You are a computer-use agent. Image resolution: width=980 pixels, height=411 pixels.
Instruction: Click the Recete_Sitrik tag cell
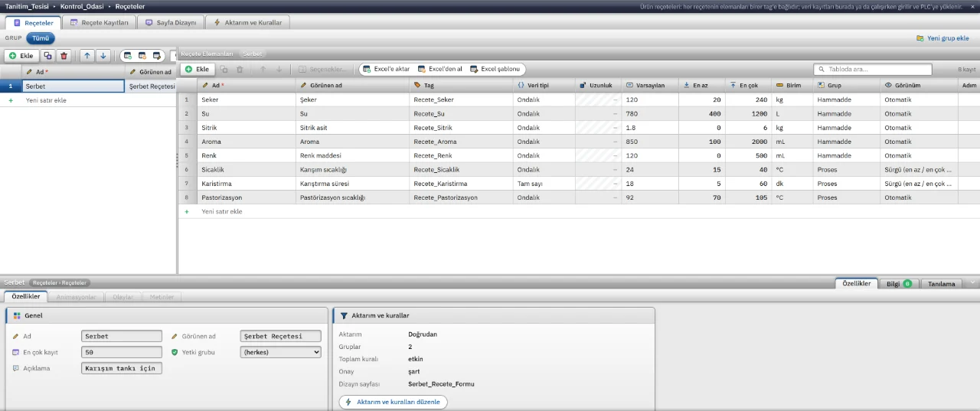tap(461, 128)
